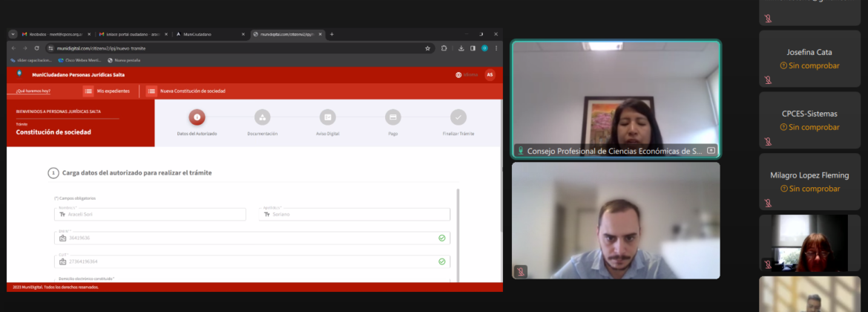868x312 pixels.
Task: Click the Datos del Autorizado step icon
Action: [197, 117]
